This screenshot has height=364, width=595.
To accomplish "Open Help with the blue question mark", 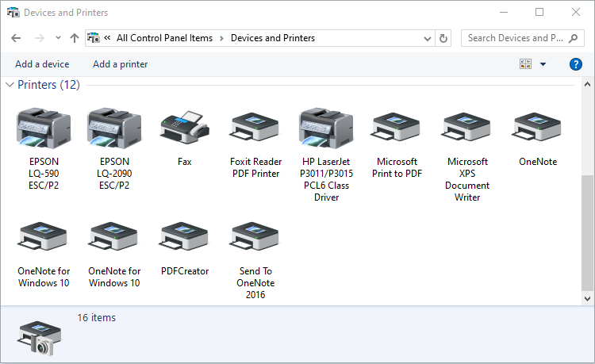I will 576,64.
